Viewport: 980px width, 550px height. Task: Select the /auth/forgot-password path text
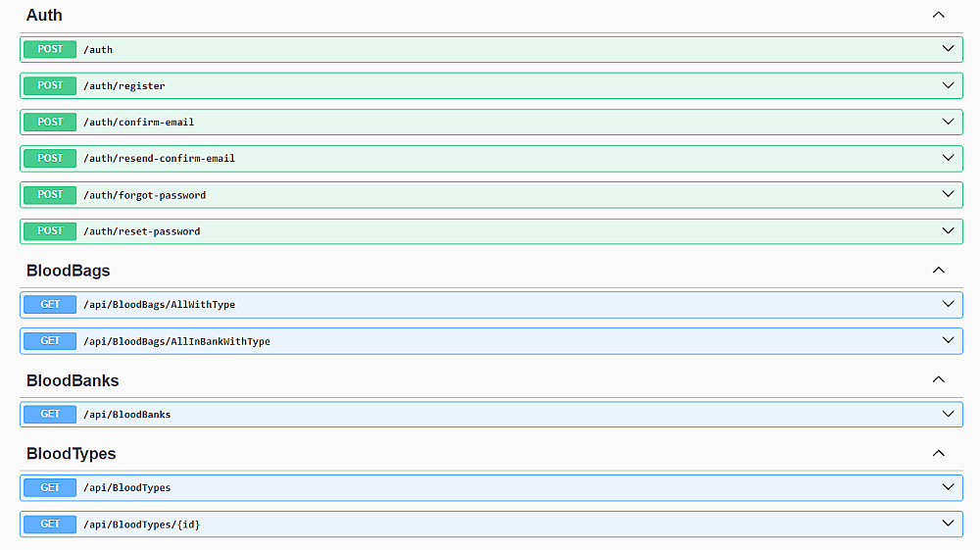(144, 196)
